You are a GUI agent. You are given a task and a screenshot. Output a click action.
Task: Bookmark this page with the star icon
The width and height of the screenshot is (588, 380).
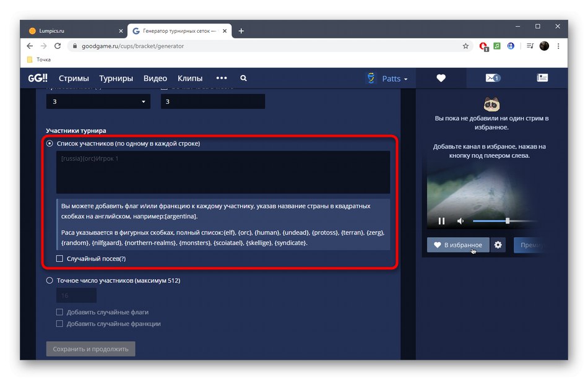[465, 46]
